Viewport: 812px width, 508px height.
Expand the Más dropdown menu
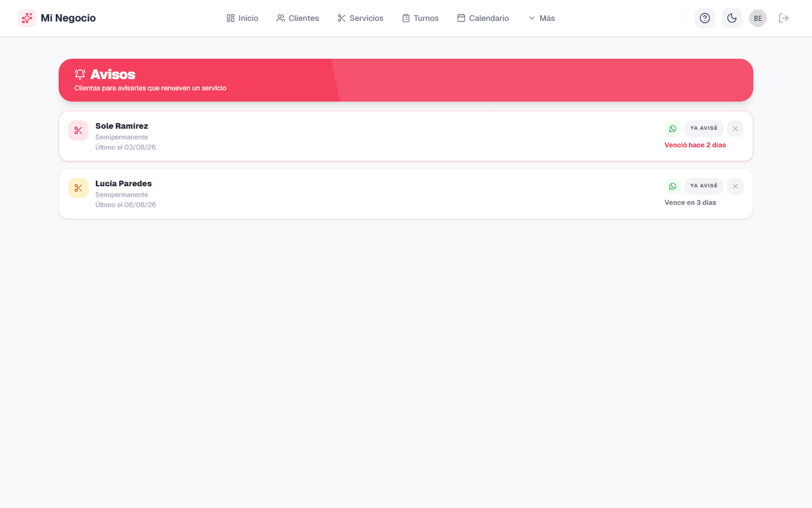tap(541, 18)
